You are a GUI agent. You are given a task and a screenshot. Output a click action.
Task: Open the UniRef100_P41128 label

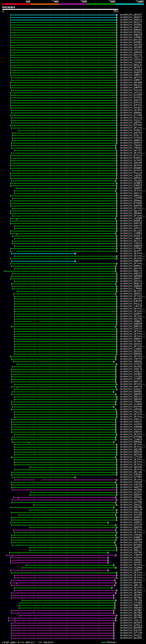pyautogui.click(x=131, y=90)
